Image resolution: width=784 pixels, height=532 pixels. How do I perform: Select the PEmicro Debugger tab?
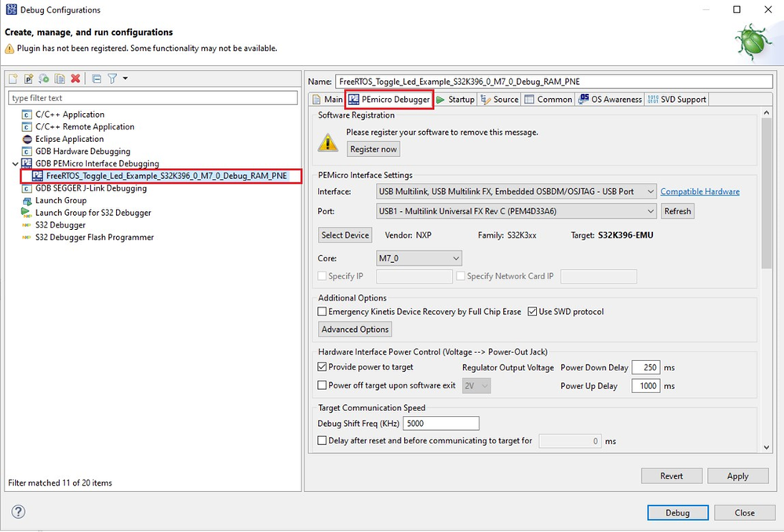point(389,100)
